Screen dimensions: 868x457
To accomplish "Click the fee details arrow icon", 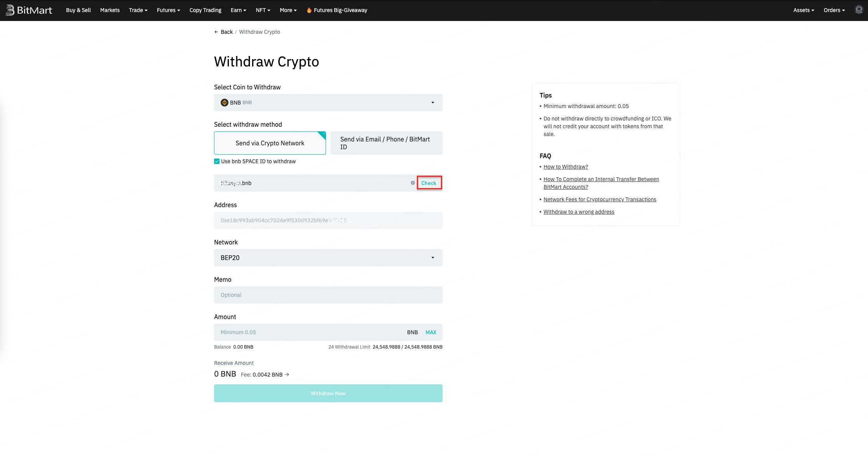I will pos(287,375).
